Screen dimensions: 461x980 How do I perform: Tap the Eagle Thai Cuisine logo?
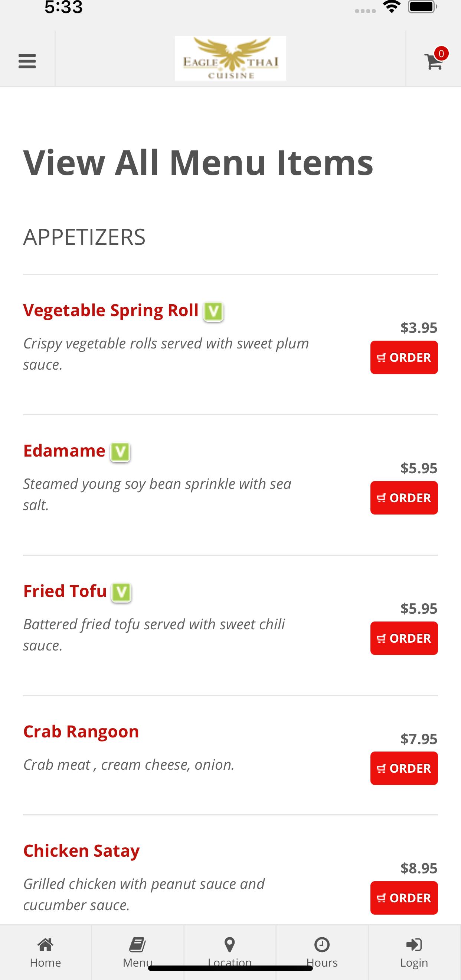[230, 58]
